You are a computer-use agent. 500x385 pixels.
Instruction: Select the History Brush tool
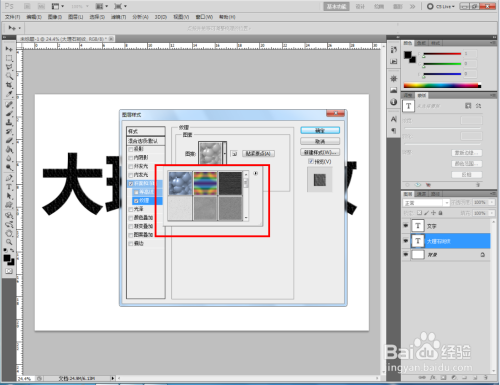coord(9,131)
